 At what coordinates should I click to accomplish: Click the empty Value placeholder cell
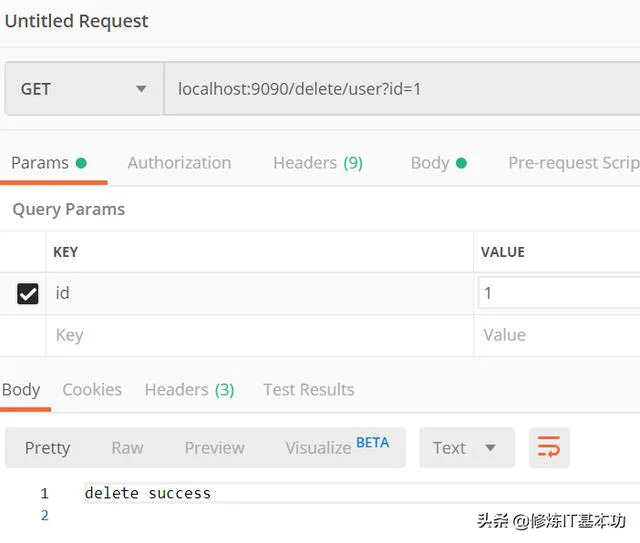557,335
